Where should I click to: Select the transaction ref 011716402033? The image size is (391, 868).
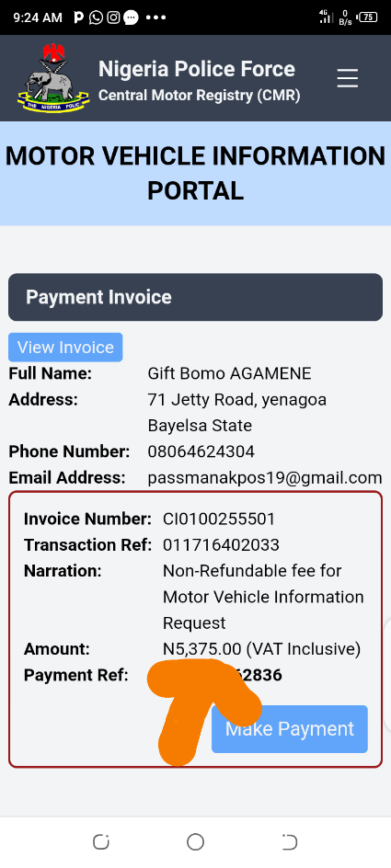[221, 545]
